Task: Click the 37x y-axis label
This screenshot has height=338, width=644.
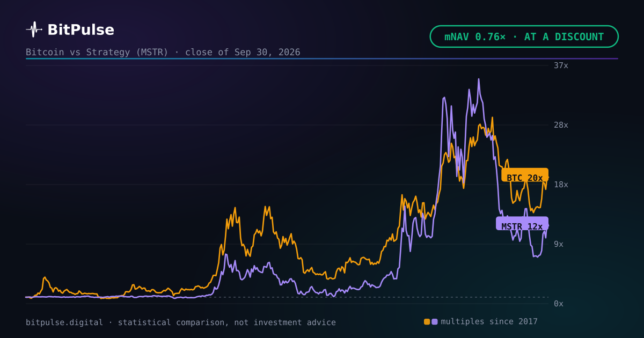Action: pos(561,65)
